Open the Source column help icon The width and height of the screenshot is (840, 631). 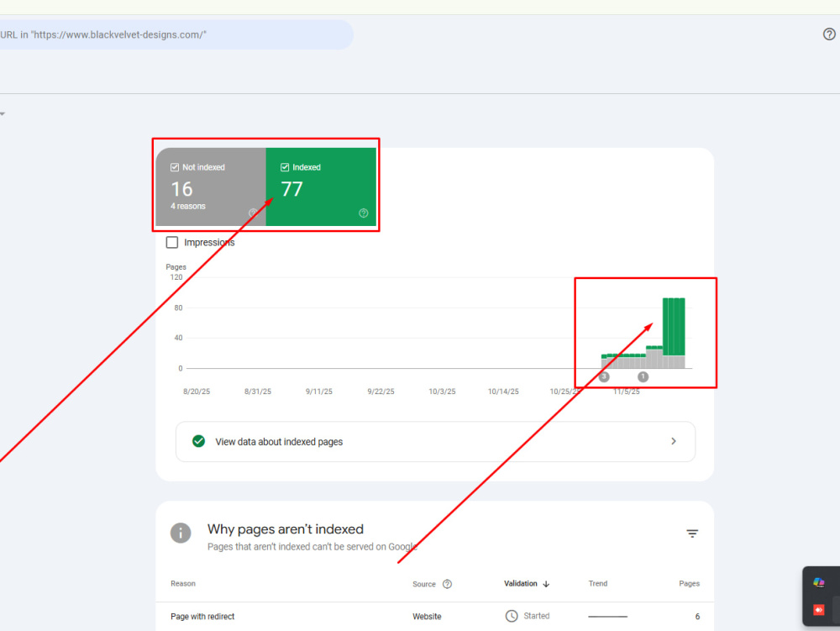[448, 584]
